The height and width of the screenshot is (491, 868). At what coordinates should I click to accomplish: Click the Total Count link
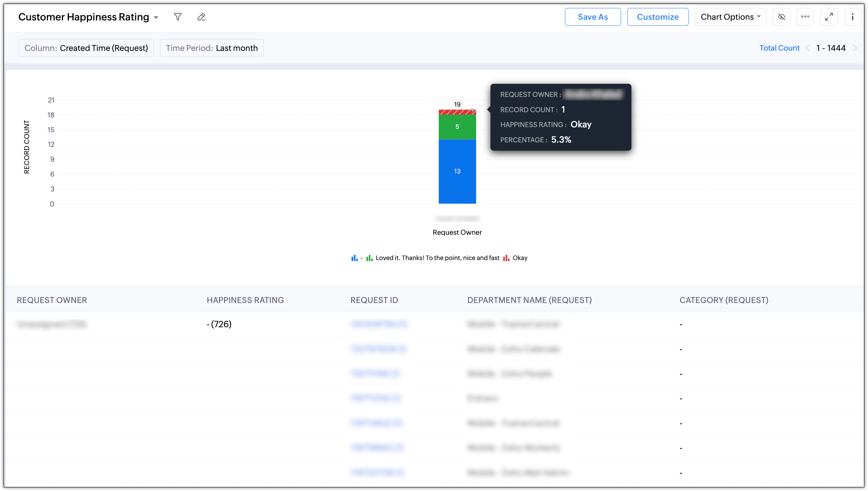[779, 48]
